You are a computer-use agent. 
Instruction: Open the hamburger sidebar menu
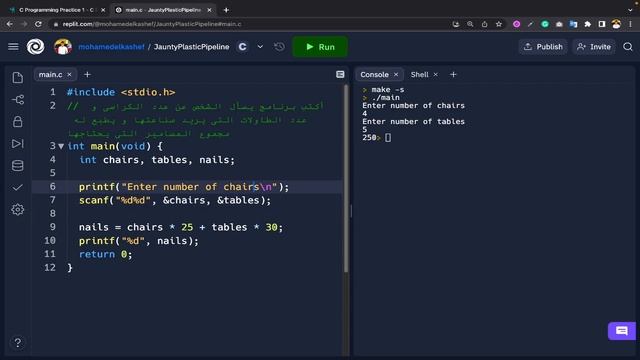pyautogui.click(x=13, y=47)
